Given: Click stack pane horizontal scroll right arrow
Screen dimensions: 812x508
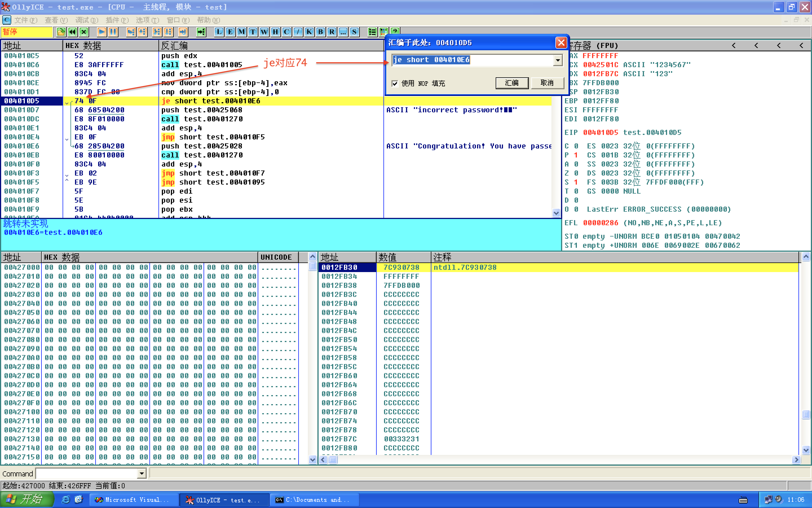Looking at the screenshot, I should [796, 460].
